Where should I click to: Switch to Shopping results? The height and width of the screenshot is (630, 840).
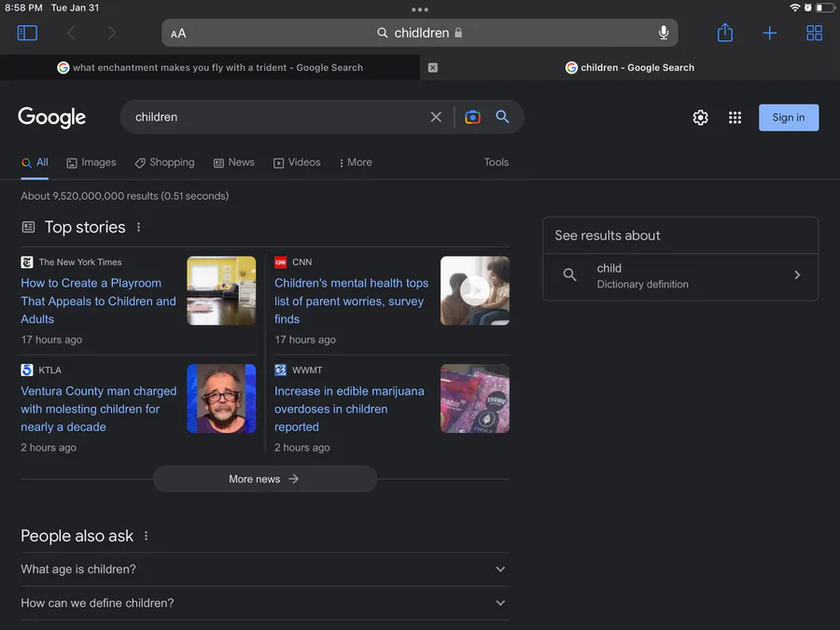164,162
